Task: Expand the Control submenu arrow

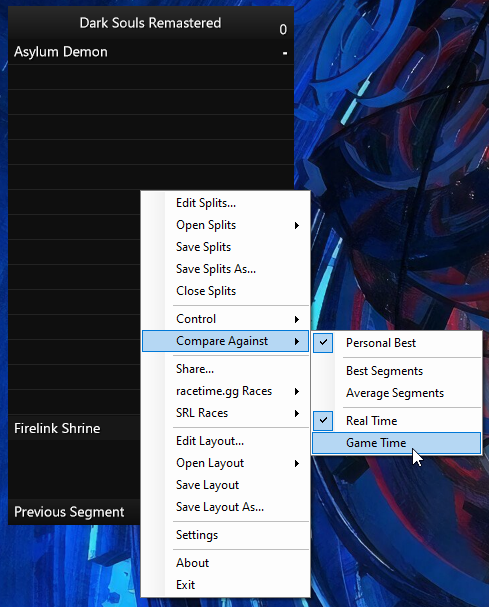Action: (297, 319)
